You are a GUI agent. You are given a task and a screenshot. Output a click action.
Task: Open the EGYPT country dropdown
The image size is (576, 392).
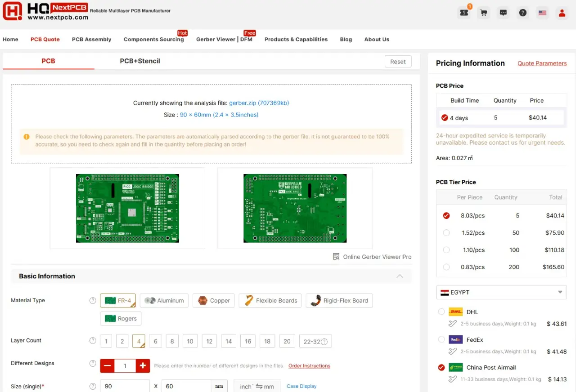(501, 292)
